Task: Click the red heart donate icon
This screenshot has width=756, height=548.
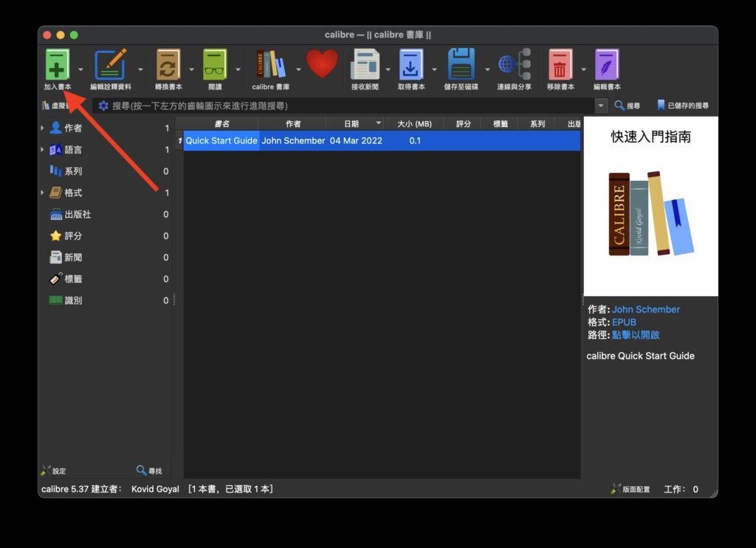Action: tap(322, 64)
